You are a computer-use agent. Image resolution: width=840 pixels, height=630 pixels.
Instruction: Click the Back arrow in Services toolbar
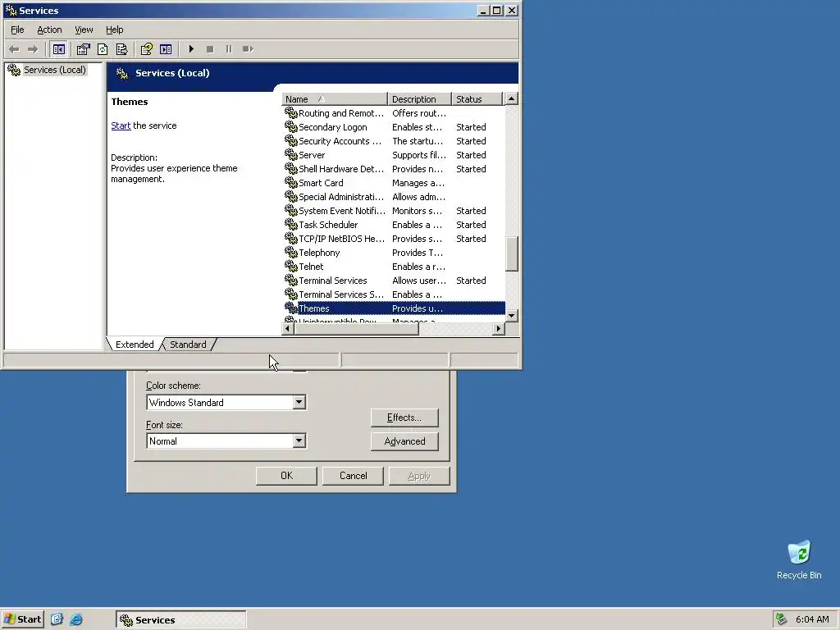[x=15, y=49]
